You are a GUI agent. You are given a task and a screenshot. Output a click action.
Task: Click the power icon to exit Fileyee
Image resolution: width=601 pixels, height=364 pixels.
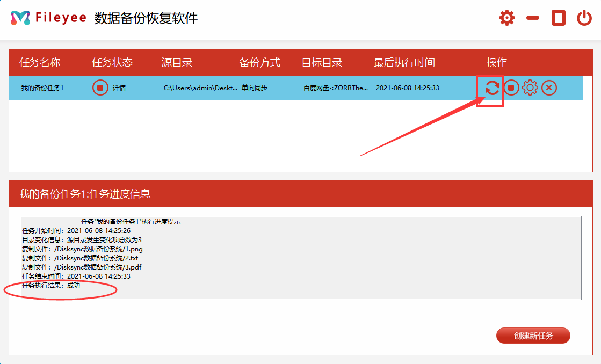coord(584,18)
